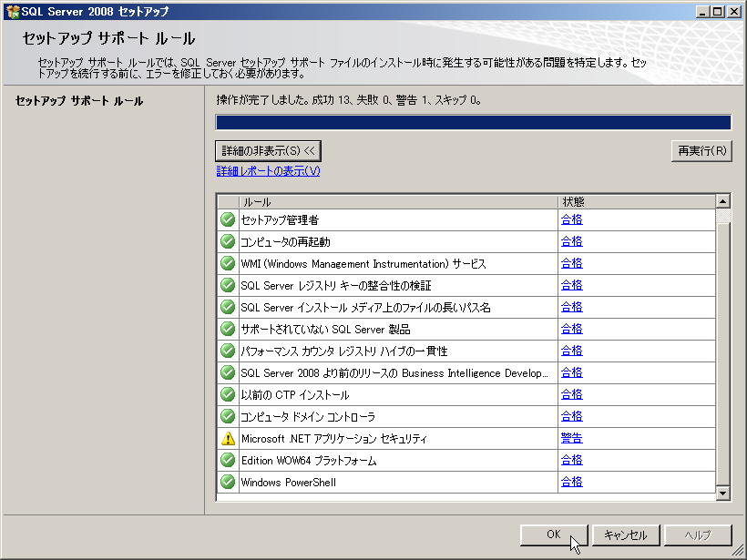Viewport: 747px width, 560px height.
Task: Select the WMI (Windows Management Instrumentation) サービス row
Action: [363, 264]
